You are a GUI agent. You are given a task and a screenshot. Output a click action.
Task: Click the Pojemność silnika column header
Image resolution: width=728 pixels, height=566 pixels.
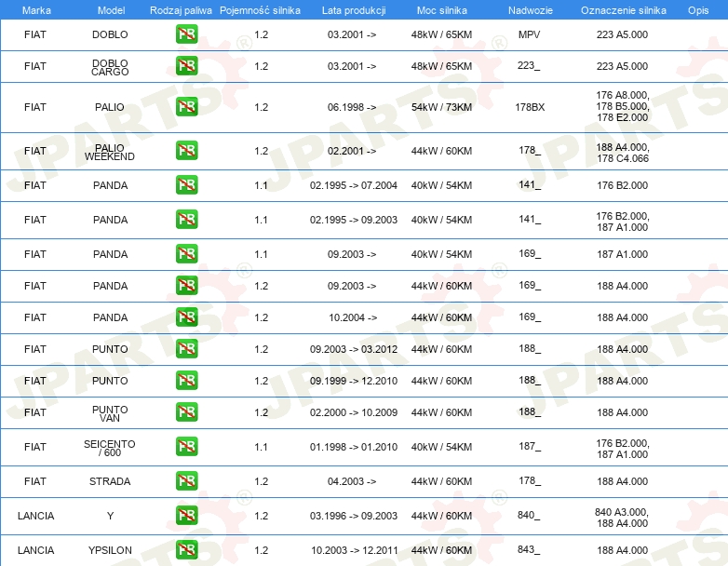[x=260, y=10]
